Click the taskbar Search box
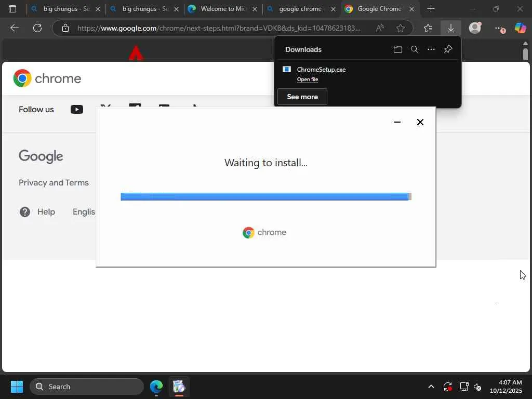Screen dimensions: 532x399 tap(87, 387)
